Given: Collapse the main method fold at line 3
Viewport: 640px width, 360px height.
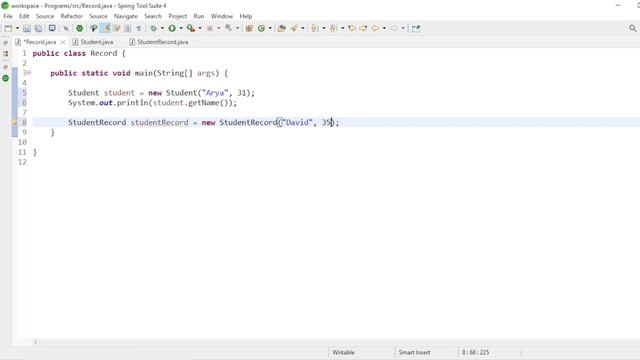Looking at the screenshot, I should (29, 72).
